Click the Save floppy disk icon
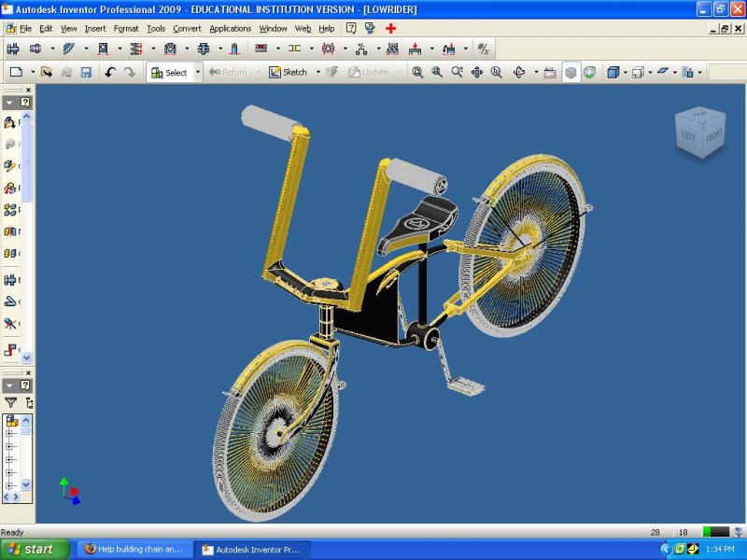This screenshot has width=747, height=560. [x=86, y=73]
